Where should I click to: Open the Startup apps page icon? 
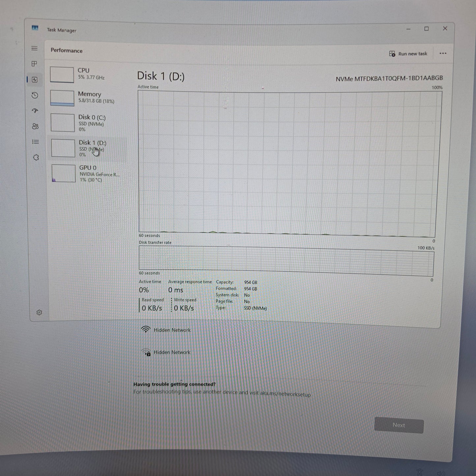35,111
